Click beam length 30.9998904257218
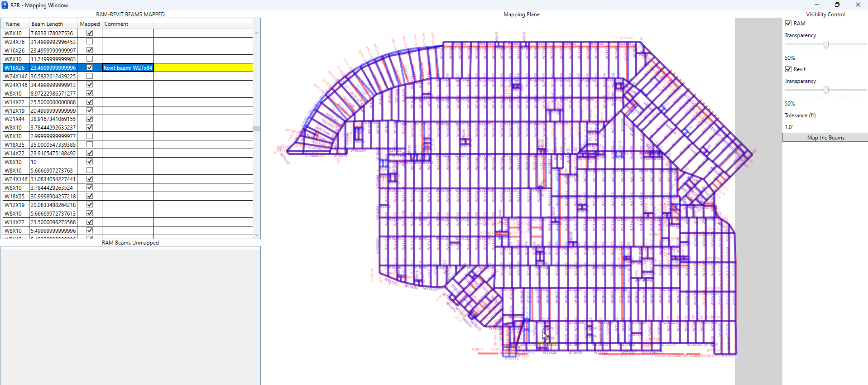868x385 pixels. [x=53, y=196]
